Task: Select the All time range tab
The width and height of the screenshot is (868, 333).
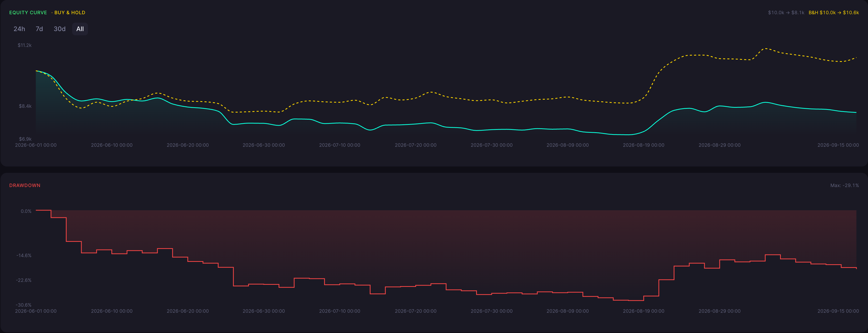Action: pyautogui.click(x=80, y=29)
